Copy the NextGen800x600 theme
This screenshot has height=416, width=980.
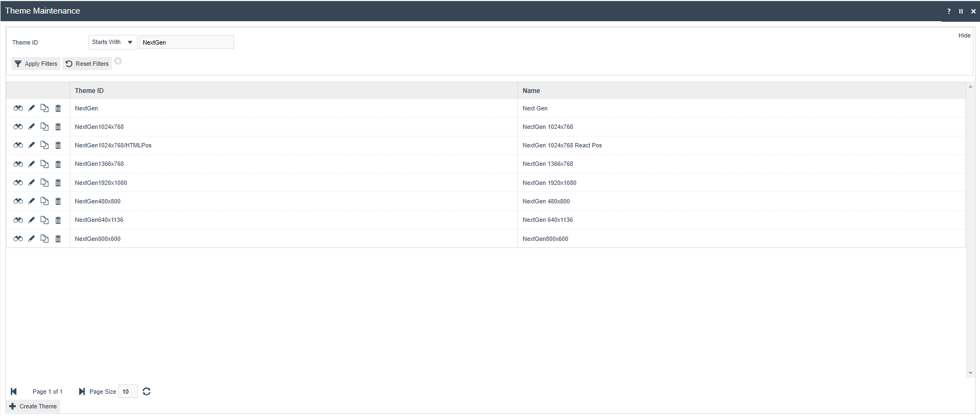pyautogui.click(x=45, y=239)
